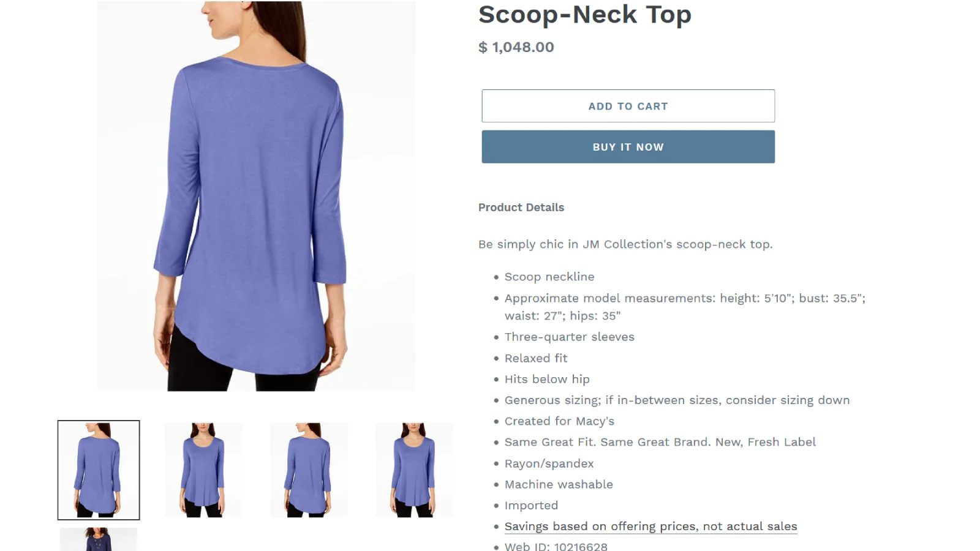This screenshot has width=980, height=551.
Task: Click the Machine washable bullet item
Action: tap(559, 484)
